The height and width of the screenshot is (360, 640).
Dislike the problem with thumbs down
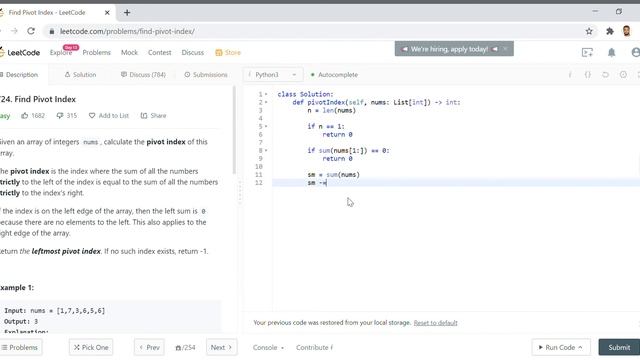pos(60,116)
